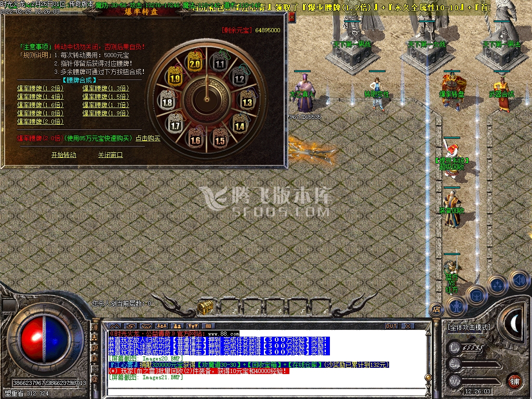Click the underlined 爆率腰牌(2.0倍) synthesis link
Image resolution: width=532 pixels, height=399 pixels.
point(41,122)
